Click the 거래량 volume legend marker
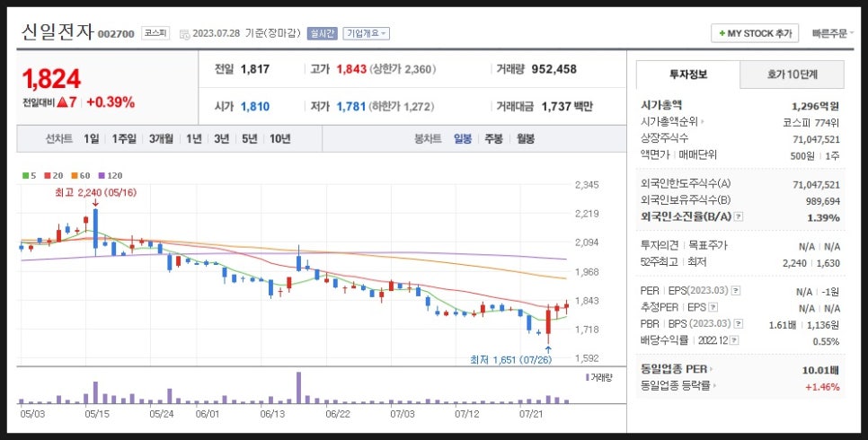The height and width of the screenshot is (440, 868). [x=599, y=378]
